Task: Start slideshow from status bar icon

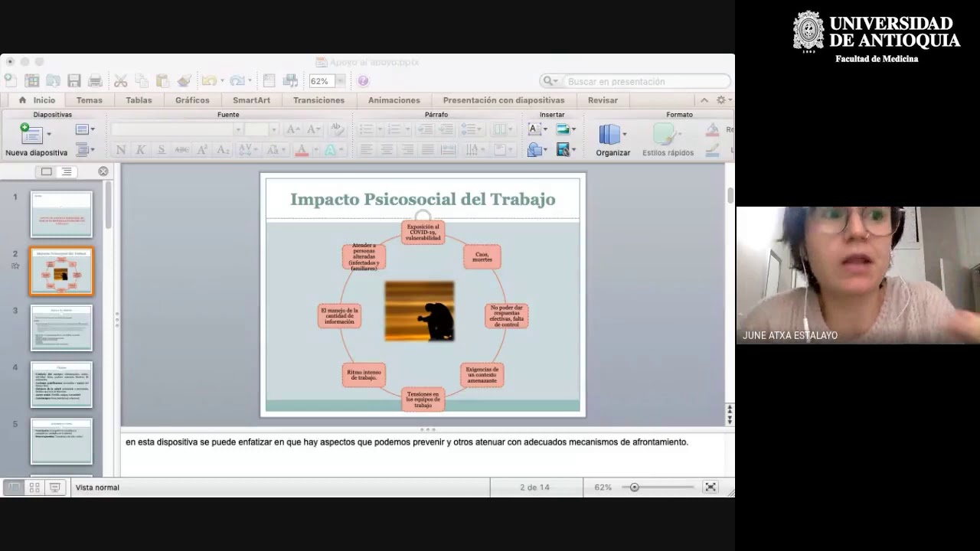Action: point(55,487)
